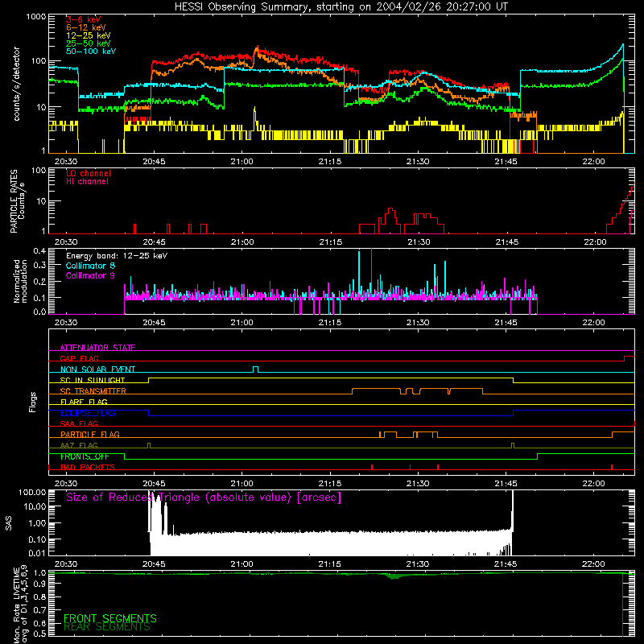Click the BAD PACKETS tick near 21:22
Screen dimensions: 644x644
[372, 467]
